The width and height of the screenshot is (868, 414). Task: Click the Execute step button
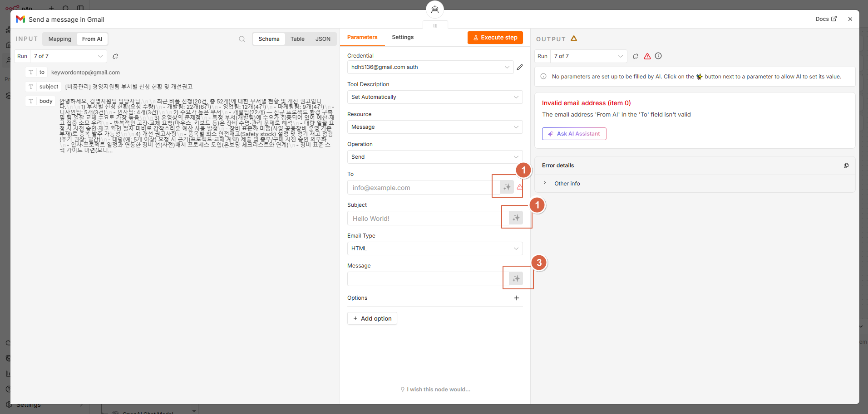tap(495, 38)
